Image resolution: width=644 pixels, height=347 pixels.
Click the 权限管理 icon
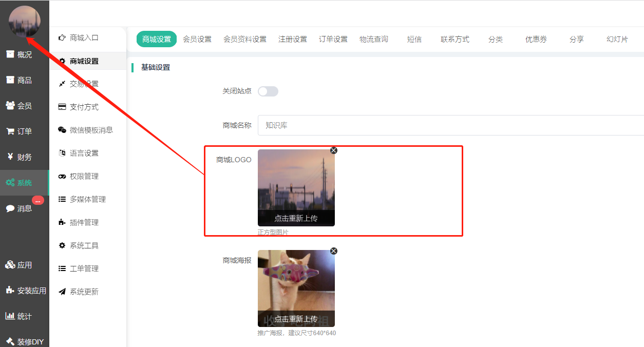[x=62, y=176]
